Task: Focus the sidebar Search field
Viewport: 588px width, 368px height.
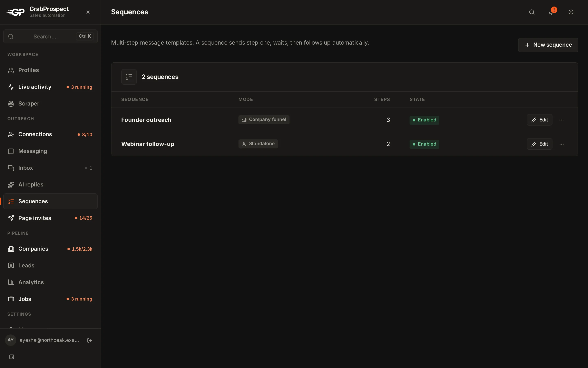Action: 50,37
